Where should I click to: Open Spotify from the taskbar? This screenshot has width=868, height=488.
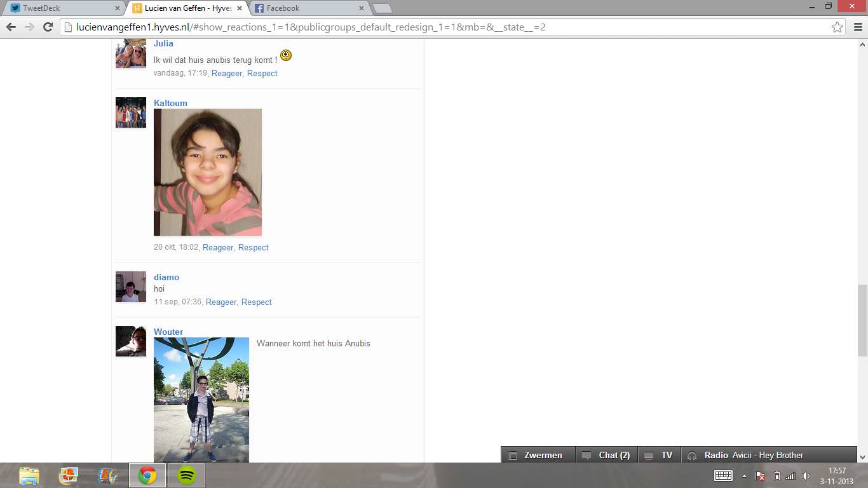click(x=187, y=475)
